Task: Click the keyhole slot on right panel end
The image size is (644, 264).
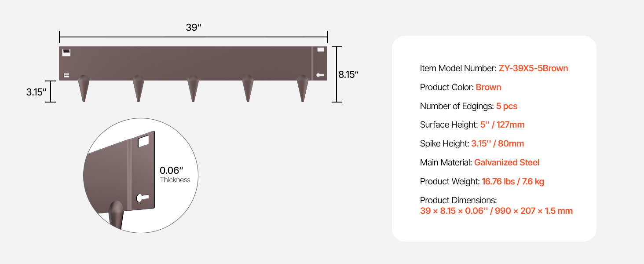Action: coord(320,75)
